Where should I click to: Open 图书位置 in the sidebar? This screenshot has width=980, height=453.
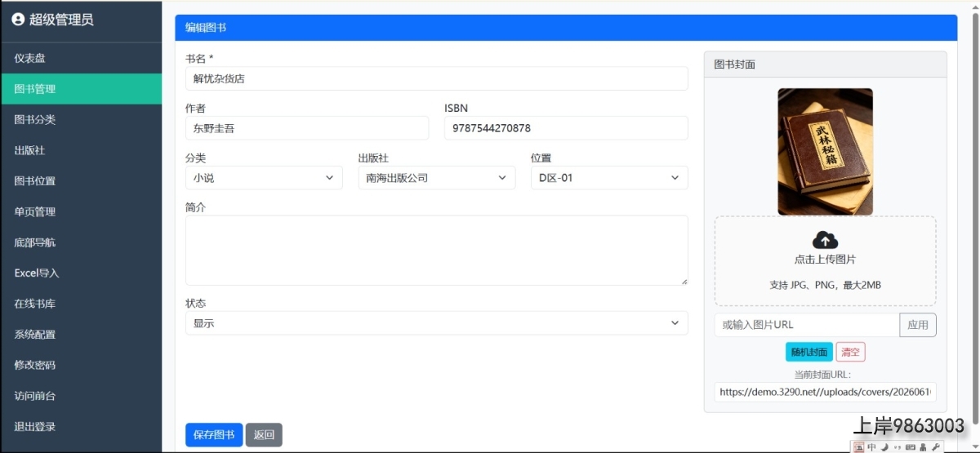(81, 181)
